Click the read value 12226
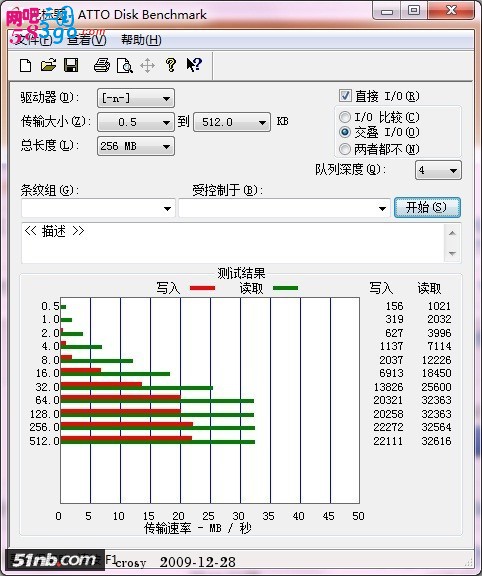This screenshot has width=482, height=576. [436, 360]
